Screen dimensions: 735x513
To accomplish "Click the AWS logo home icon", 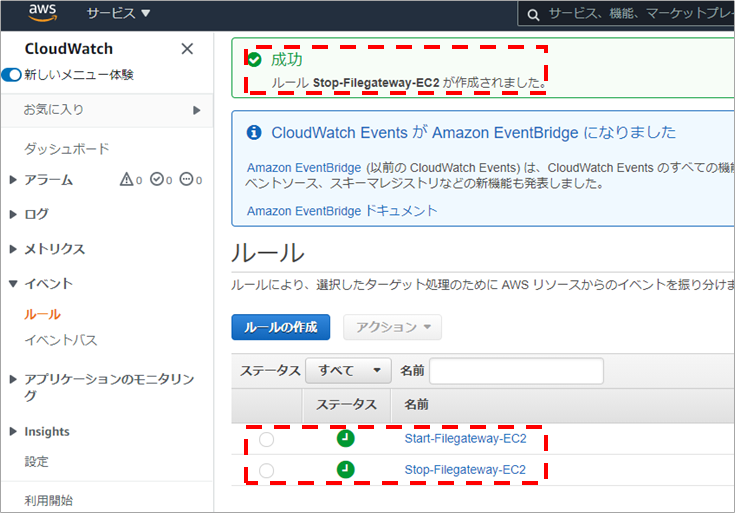I will [43, 13].
